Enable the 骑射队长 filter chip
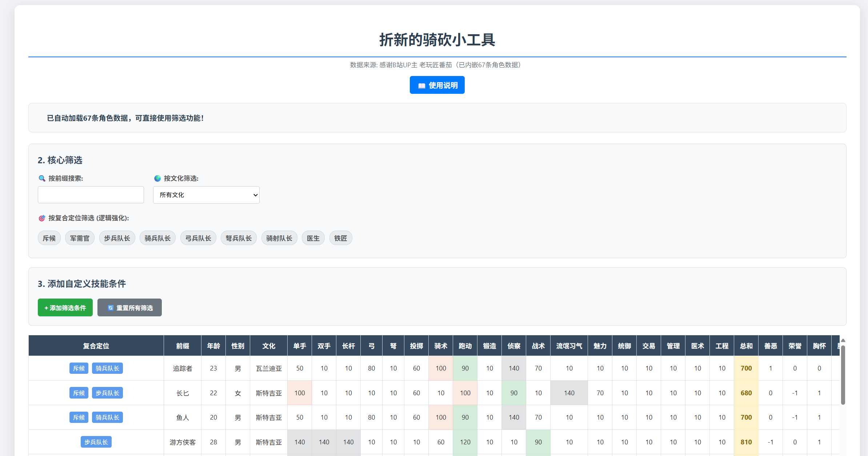The height and width of the screenshot is (456, 868). click(279, 238)
